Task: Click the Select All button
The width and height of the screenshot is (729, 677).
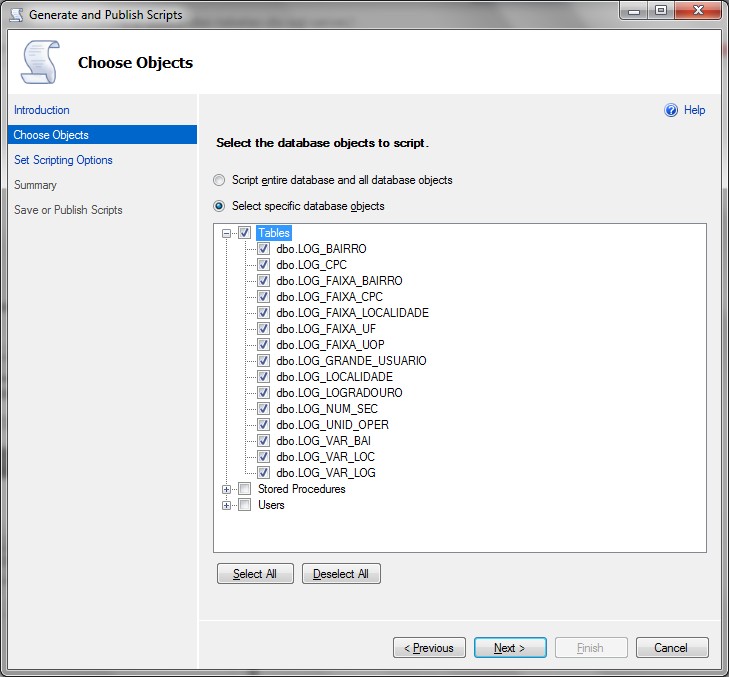Action: pyautogui.click(x=255, y=574)
